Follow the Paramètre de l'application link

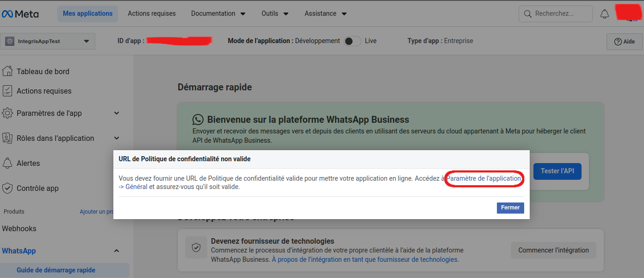[484, 178]
